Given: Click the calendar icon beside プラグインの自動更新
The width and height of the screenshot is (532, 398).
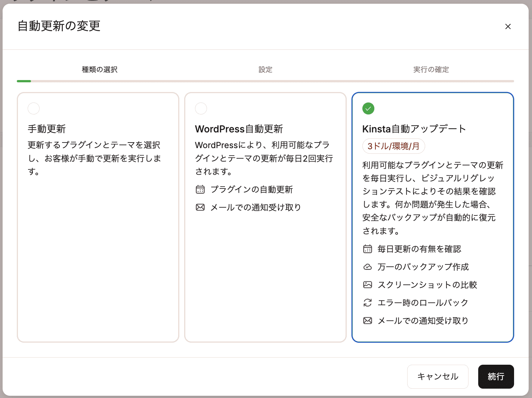Looking at the screenshot, I should coord(200,190).
